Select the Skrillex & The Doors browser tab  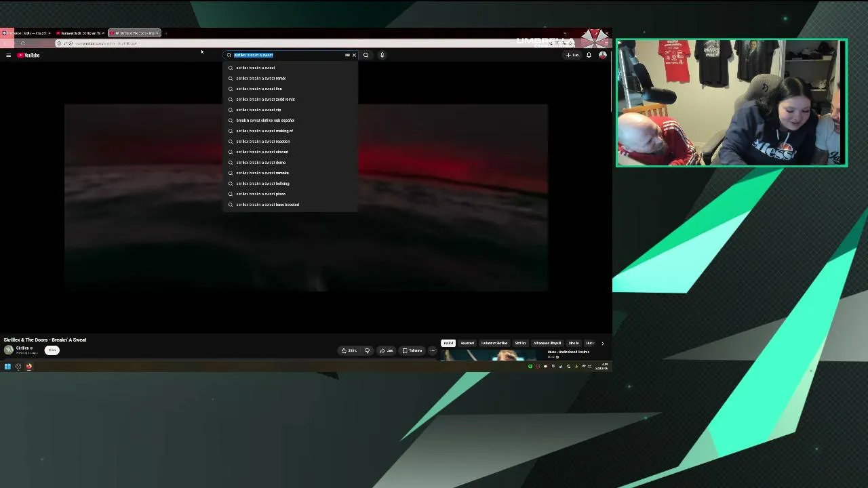[x=134, y=33]
